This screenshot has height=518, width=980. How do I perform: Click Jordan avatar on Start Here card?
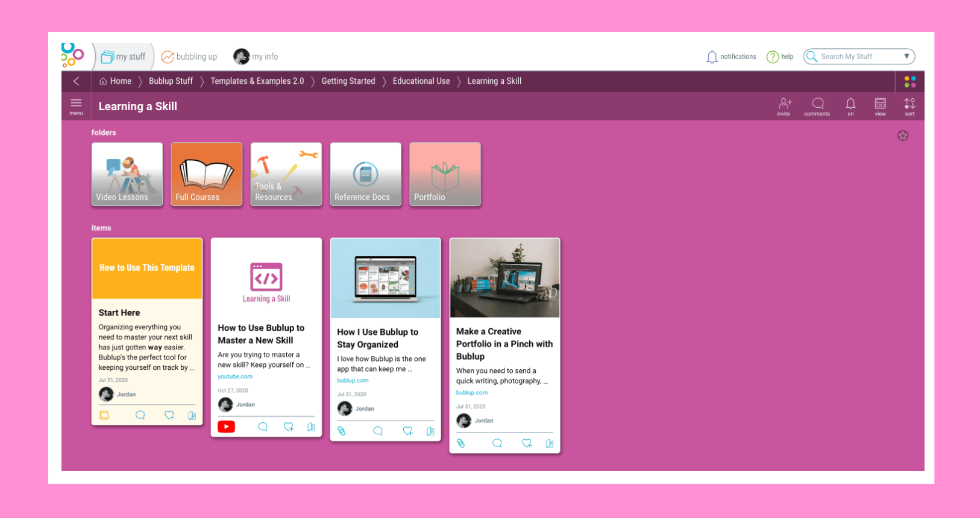click(106, 395)
